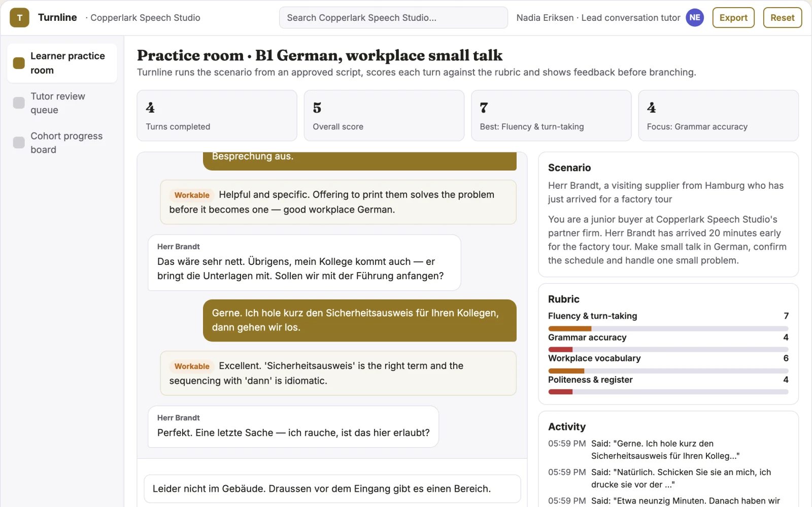The image size is (812, 507).
Task: Click activity entry "Etwa neunzig Minuten"
Action: [668, 501]
